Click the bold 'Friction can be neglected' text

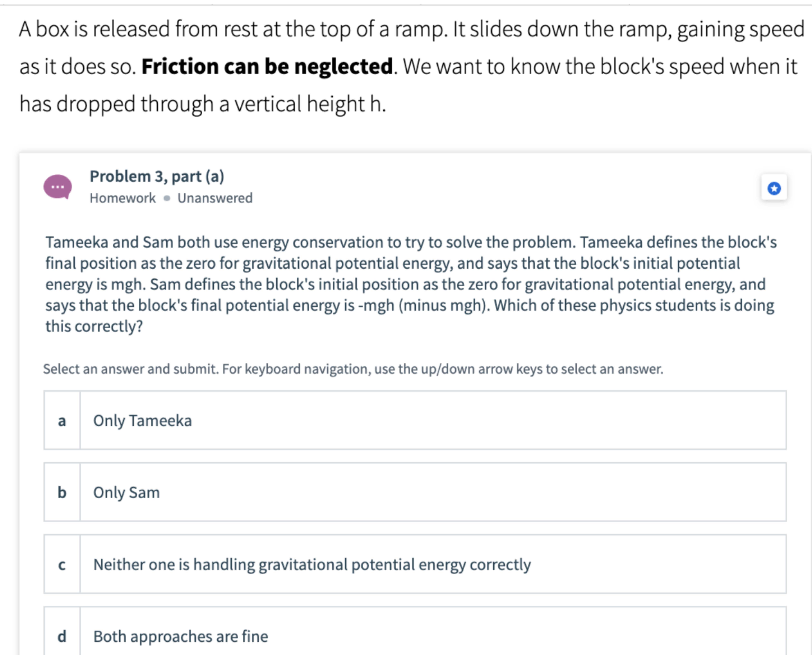tap(267, 66)
